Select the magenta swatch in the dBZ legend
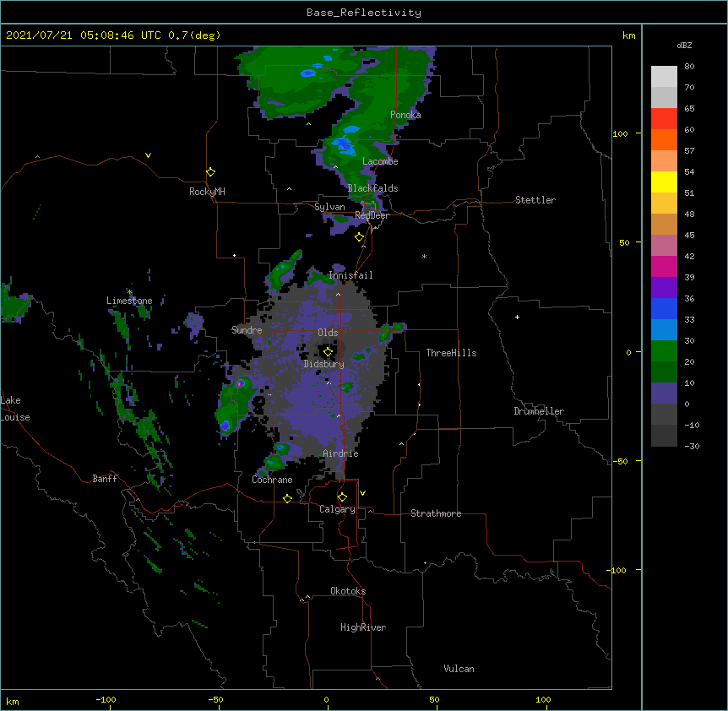The width and height of the screenshot is (728, 711). coord(664,266)
